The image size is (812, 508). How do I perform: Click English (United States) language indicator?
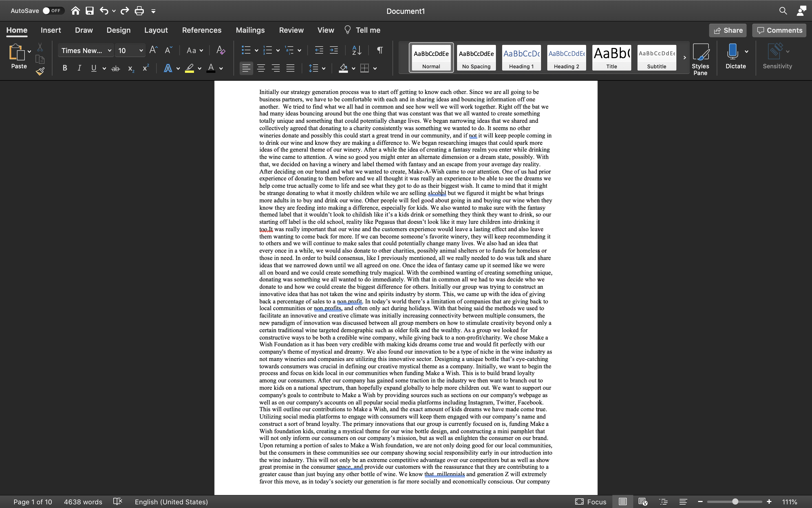[x=171, y=502]
